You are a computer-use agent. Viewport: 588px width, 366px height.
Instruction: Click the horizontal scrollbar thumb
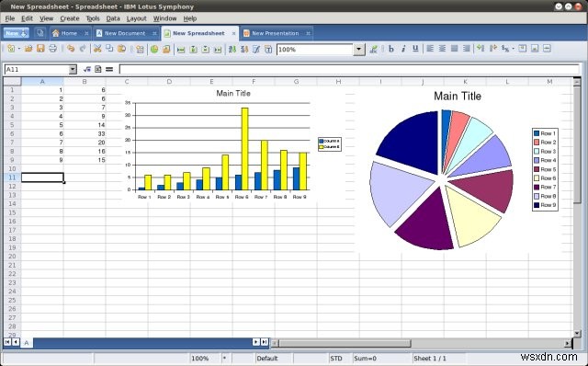pyautogui.click(x=345, y=343)
